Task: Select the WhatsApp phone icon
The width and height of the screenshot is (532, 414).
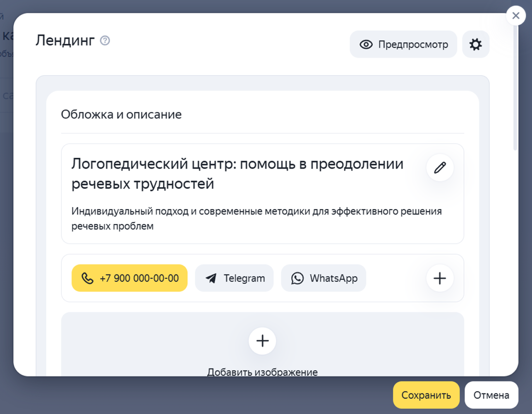Action: point(297,278)
